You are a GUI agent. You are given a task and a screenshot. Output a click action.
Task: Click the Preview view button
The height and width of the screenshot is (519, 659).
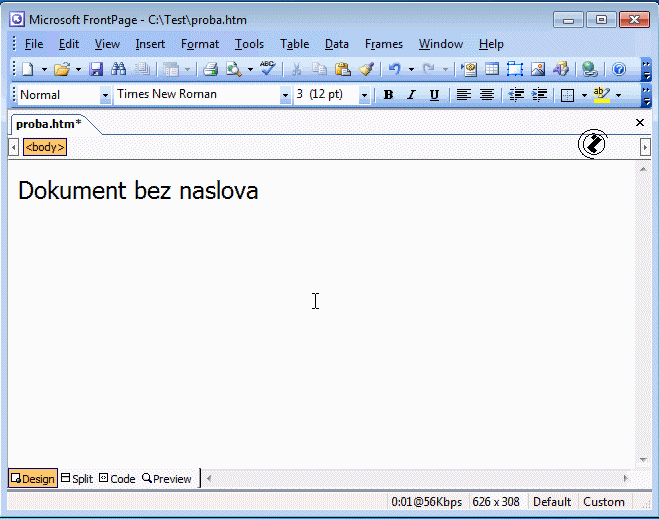[166, 479]
